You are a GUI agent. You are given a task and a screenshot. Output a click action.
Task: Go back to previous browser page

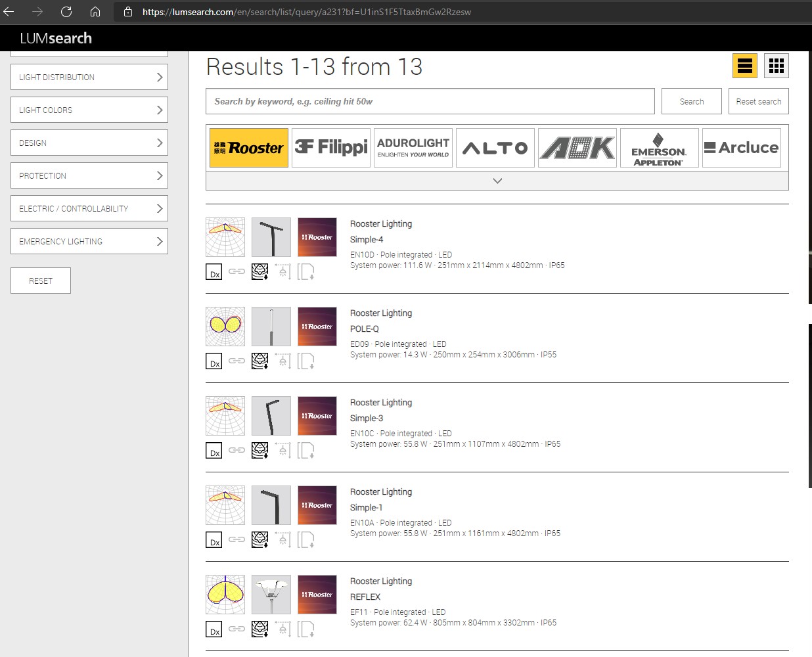click(x=9, y=12)
